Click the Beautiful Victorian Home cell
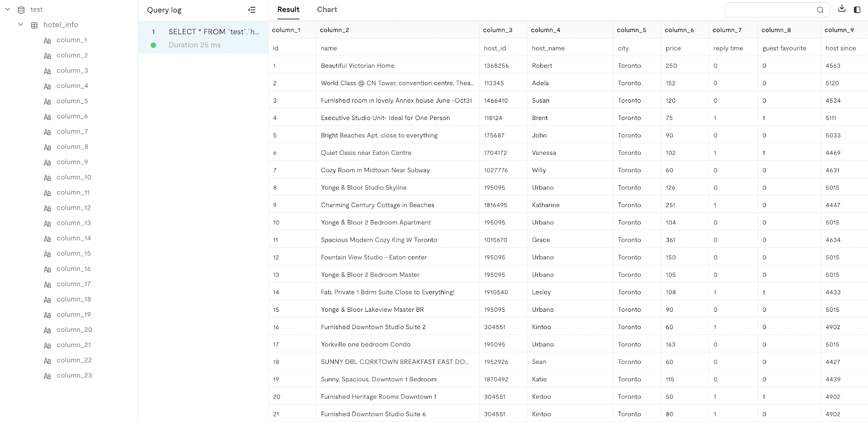The width and height of the screenshot is (868, 422). point(358,66)
